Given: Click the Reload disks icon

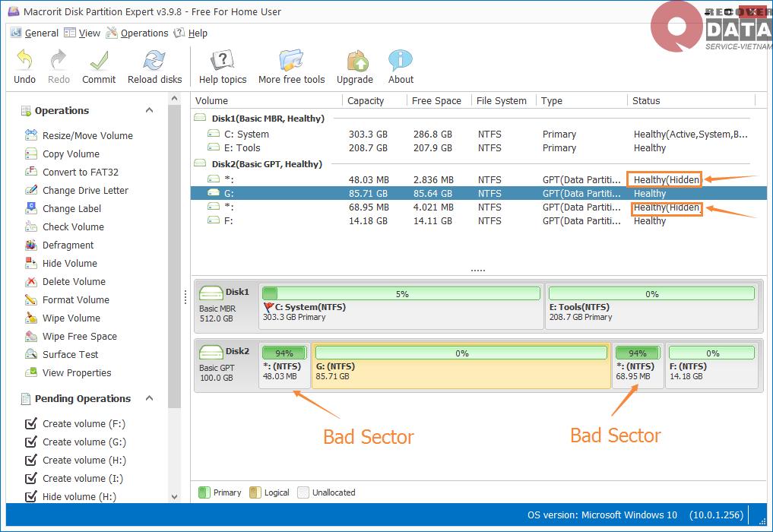Looking at the screenshot, I should pyautogui.click(x=154, y=60).
